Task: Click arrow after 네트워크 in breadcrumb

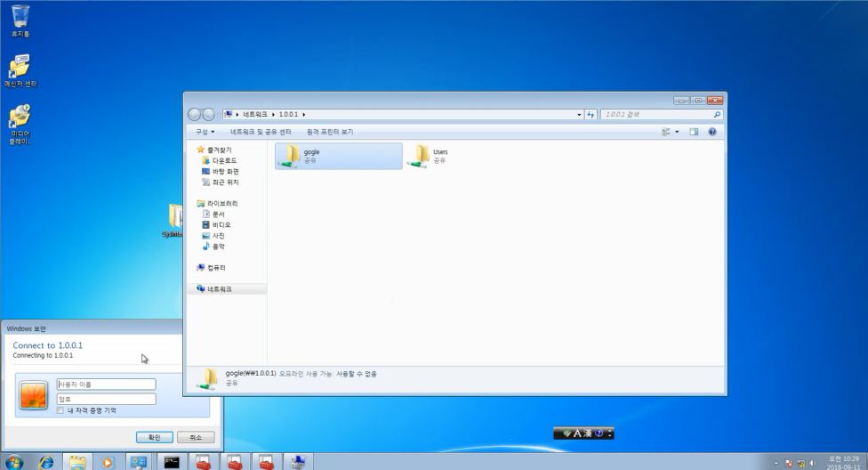Action: tap(273, 114)
